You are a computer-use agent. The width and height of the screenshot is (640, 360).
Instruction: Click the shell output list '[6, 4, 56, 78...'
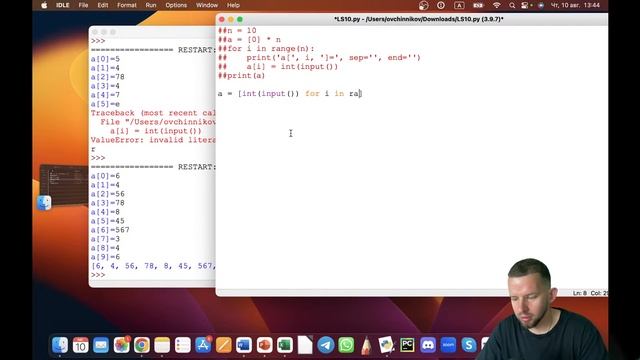point(153,266)
